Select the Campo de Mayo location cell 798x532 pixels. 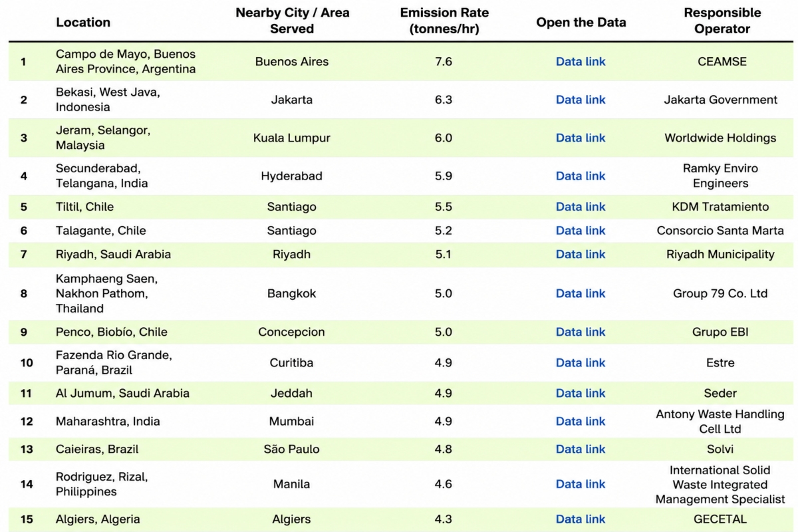[x=126, y=61]
